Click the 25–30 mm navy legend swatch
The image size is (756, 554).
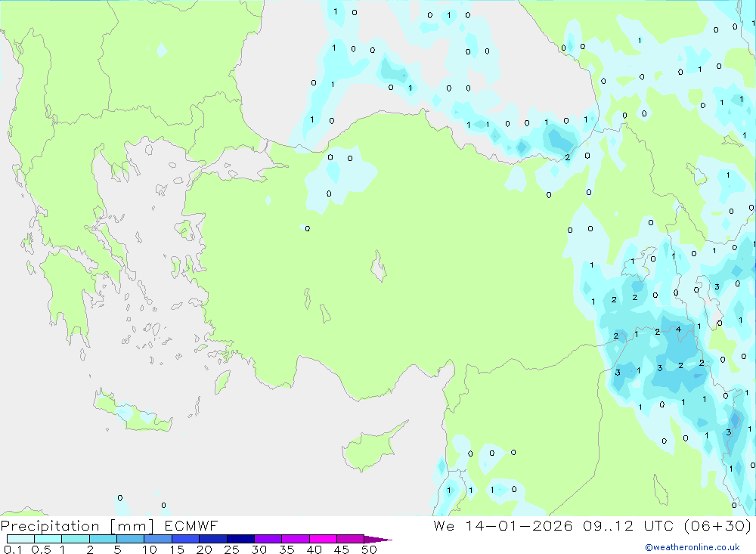click(x=240, y=539)
